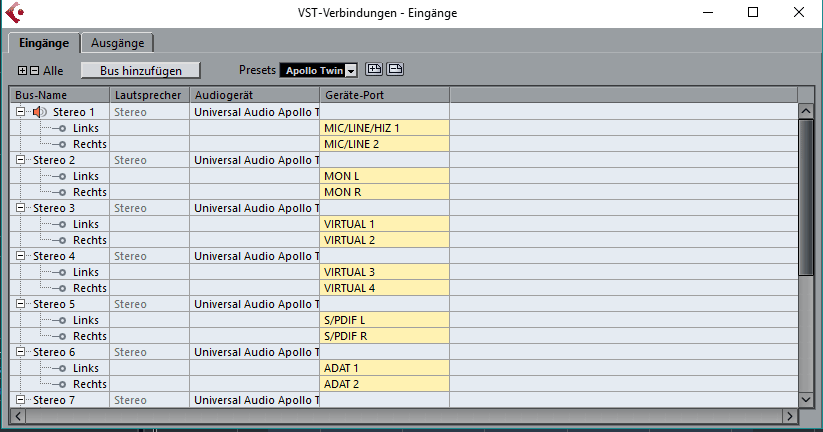Collapse the Stereo 5 bus
The width and height of the screenshot is (823, 432).
tap(21, 304)
